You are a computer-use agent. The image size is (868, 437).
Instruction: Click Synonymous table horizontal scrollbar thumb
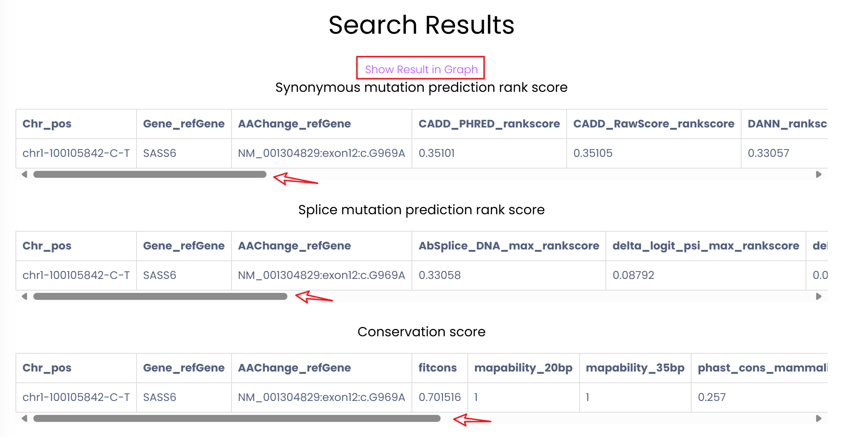tap(150, 174)
